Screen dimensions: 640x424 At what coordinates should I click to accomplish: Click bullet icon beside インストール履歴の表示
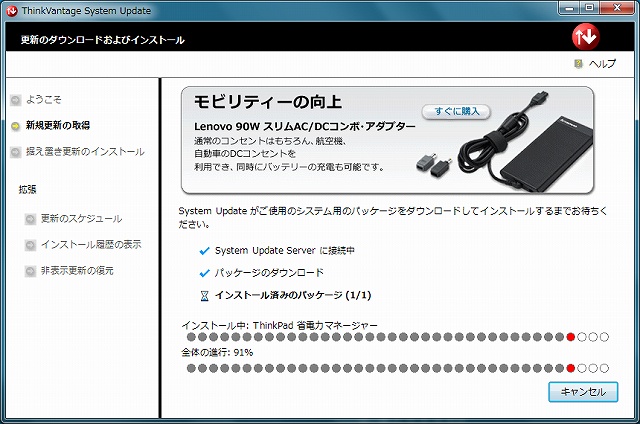point(30,245)
